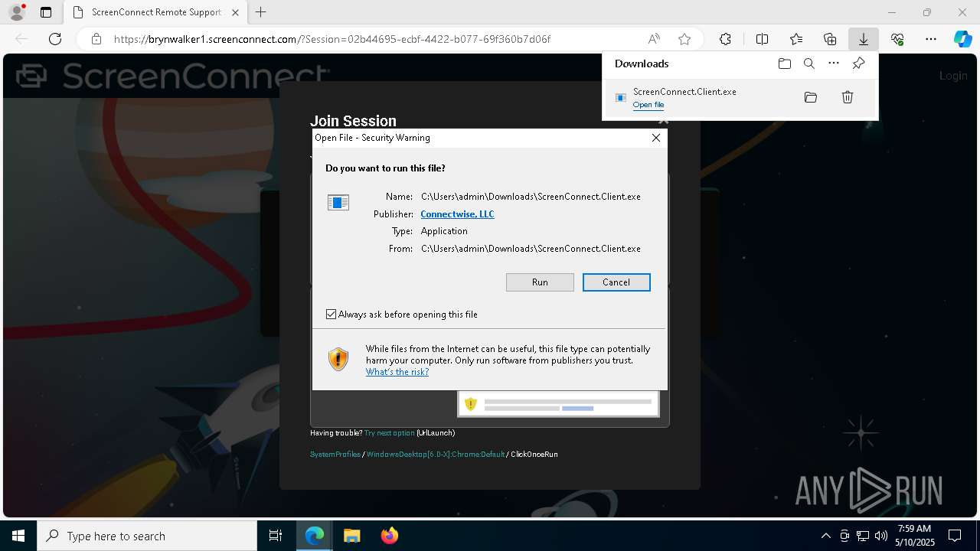
Task: Open Task View on the taskbar
Action: [276, 536]
